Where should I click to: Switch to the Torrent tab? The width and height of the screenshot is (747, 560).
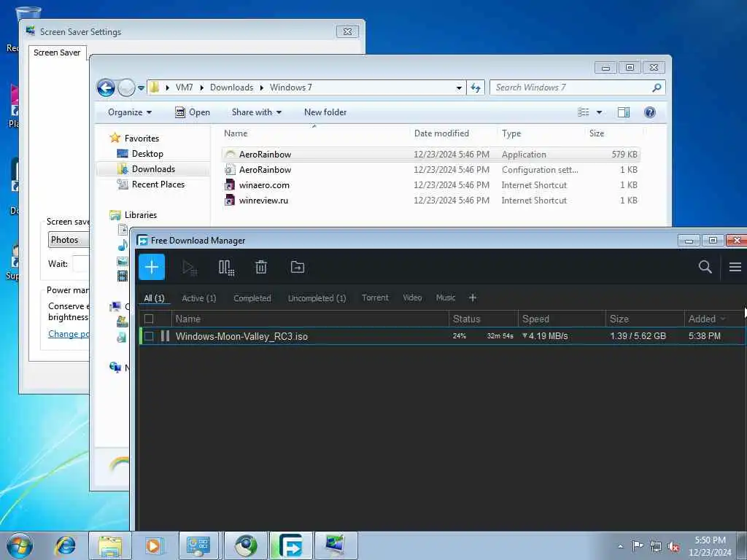tap(375, 297)
